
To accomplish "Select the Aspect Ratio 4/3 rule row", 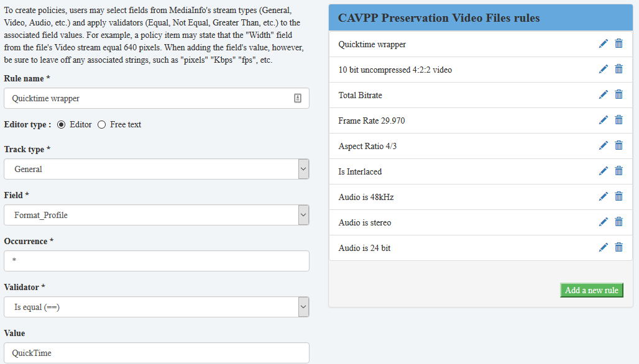I will (480, 146).
